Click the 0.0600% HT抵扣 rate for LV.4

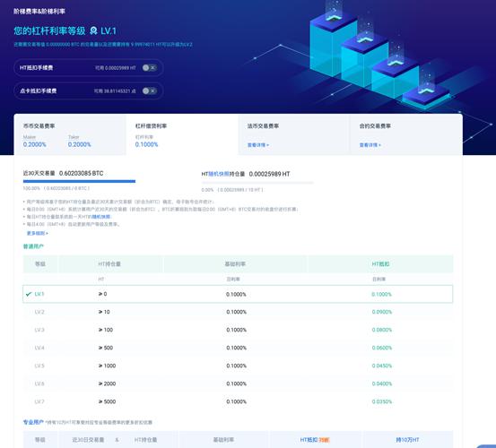coord(382,348)
